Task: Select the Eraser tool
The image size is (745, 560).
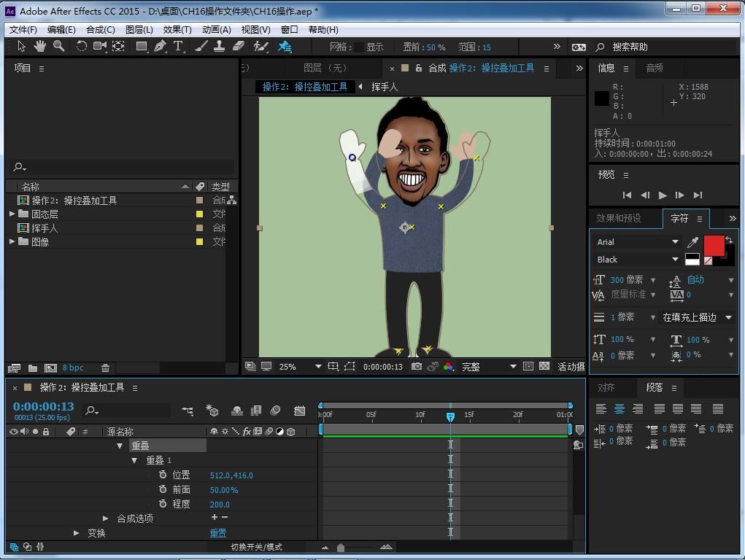Action: click(238, 46)
